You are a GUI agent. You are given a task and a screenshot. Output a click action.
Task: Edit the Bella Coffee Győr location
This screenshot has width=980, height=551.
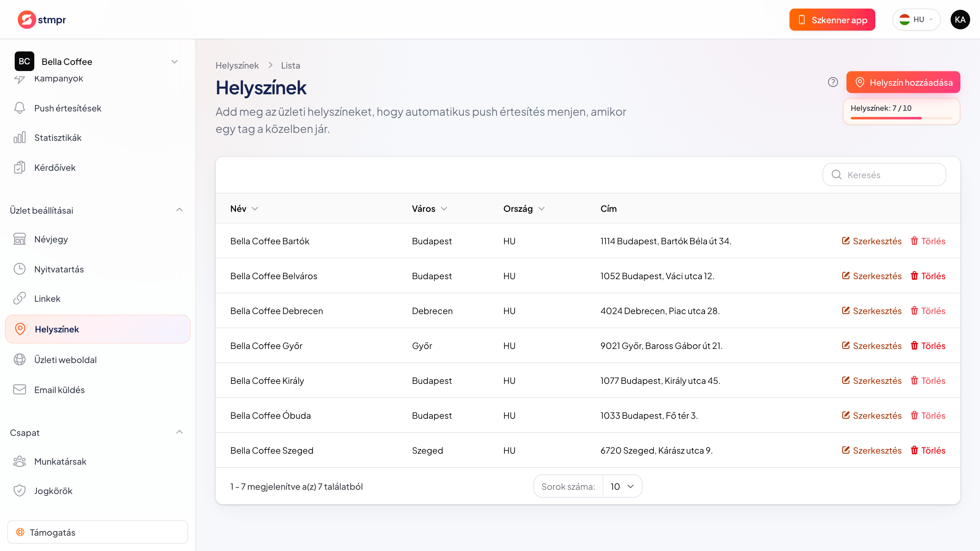[x=872, y=346]
